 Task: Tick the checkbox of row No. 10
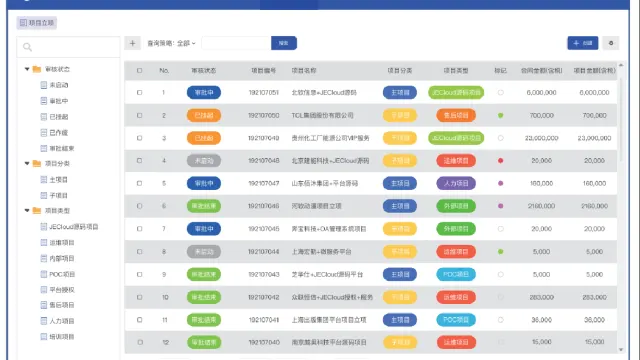pyautogui.click(x=140, y=297)
